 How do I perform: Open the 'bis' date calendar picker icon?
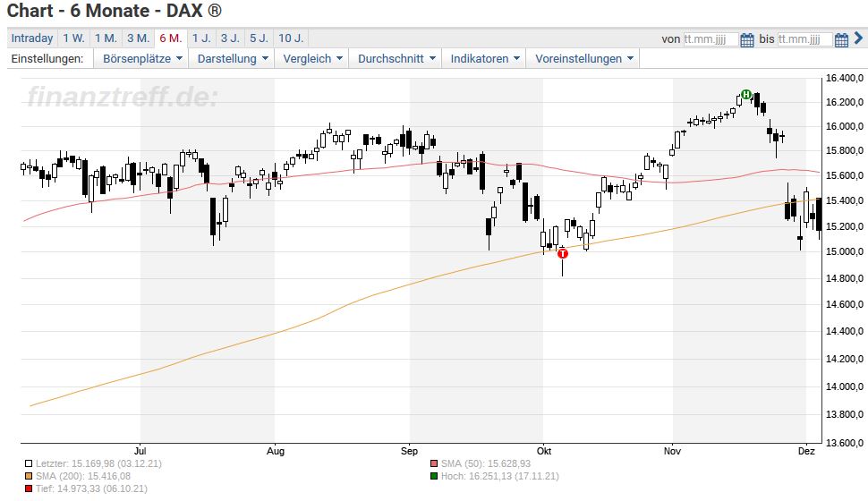841,40
